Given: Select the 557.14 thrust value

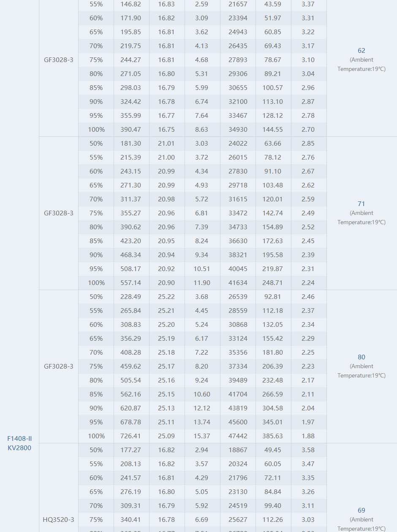Looking at the screenshot, I should [131, 283].
